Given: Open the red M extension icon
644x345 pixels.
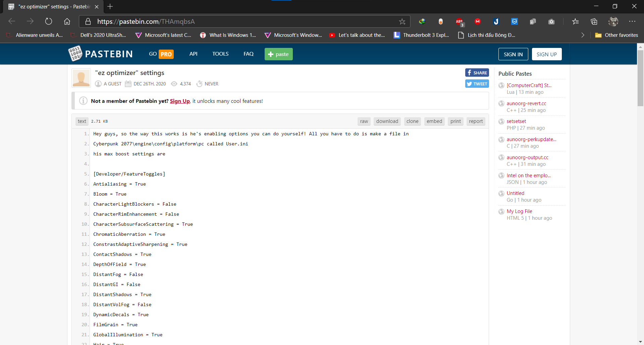Looking at the screenshot, I should point(478,21).
